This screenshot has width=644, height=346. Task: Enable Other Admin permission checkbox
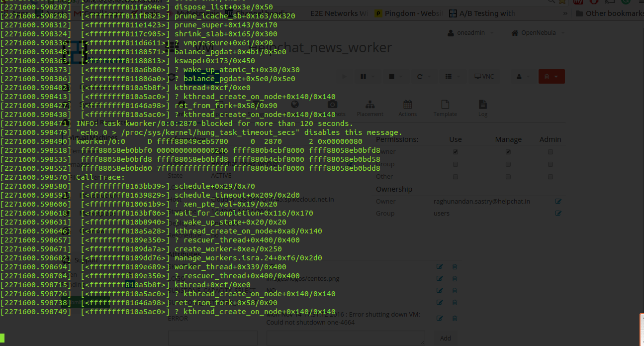click(551, 177)
